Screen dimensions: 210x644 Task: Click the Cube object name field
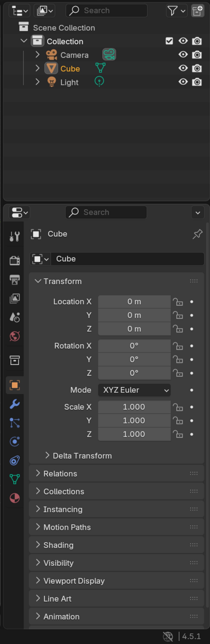coord(127,259)
